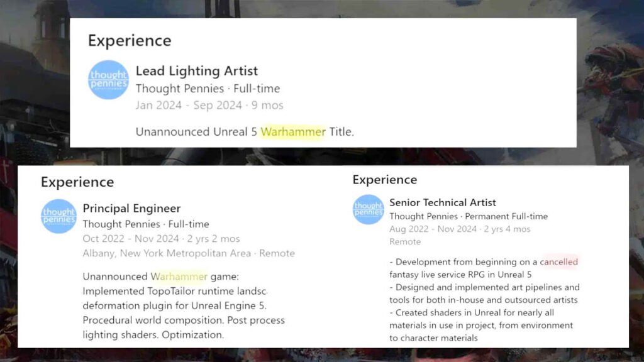644x362 pixels.
Task: Open the Lead Lighting Artist job title
Action: coord(196,71)
